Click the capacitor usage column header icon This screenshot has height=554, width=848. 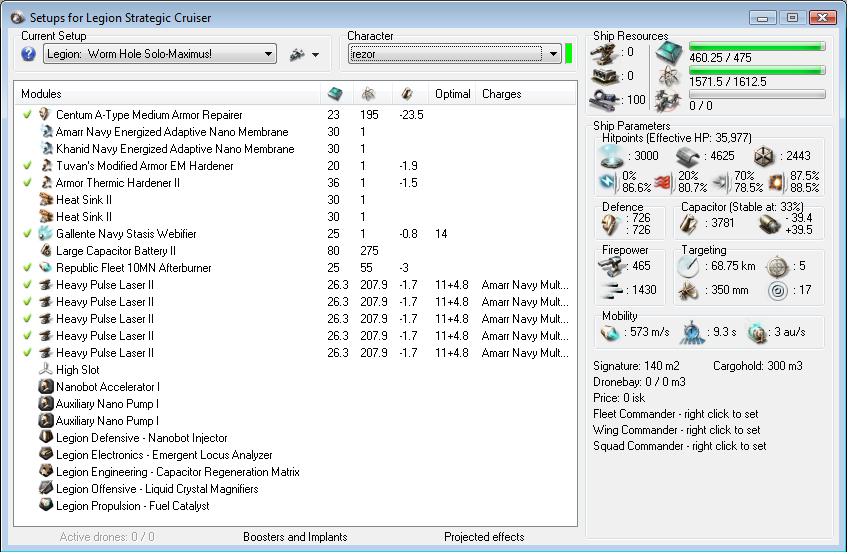pos(407,94)
